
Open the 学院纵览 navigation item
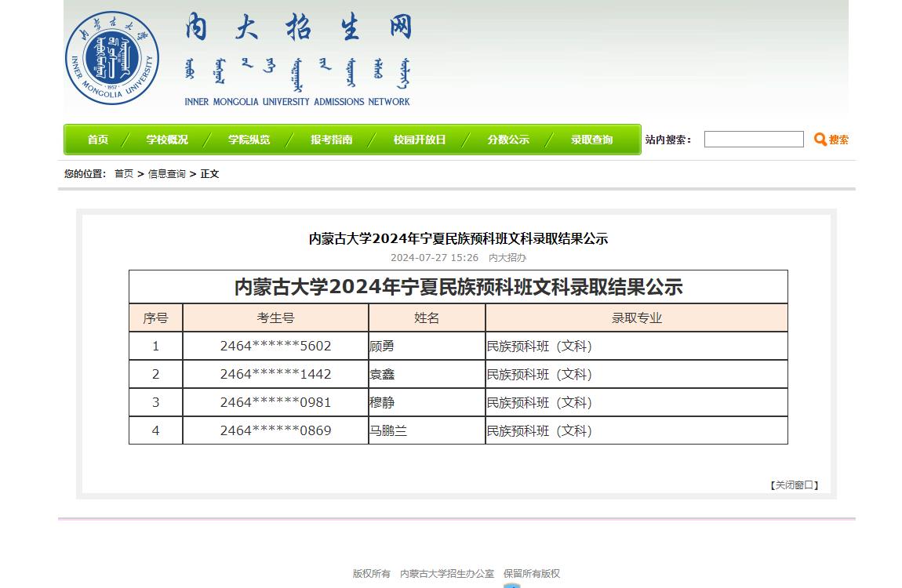(x=249, y=140)
